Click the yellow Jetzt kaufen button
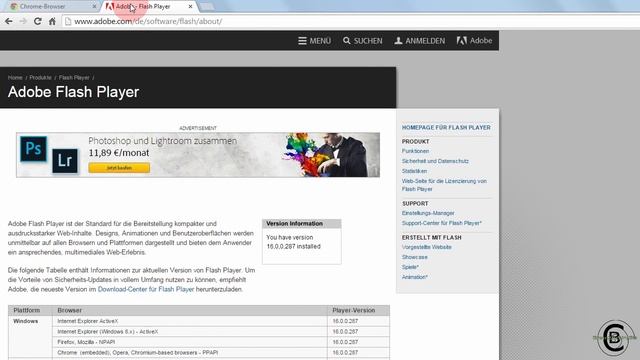Image resolution: width=640 pixels, height=360 pixels. pyautogui.click(x=119, y=168)
